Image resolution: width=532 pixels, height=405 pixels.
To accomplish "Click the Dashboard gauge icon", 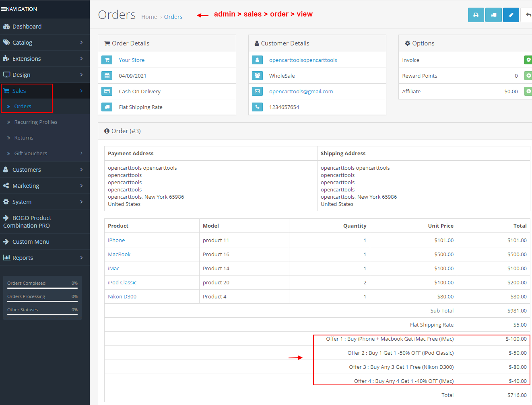I will click(6, 27).
